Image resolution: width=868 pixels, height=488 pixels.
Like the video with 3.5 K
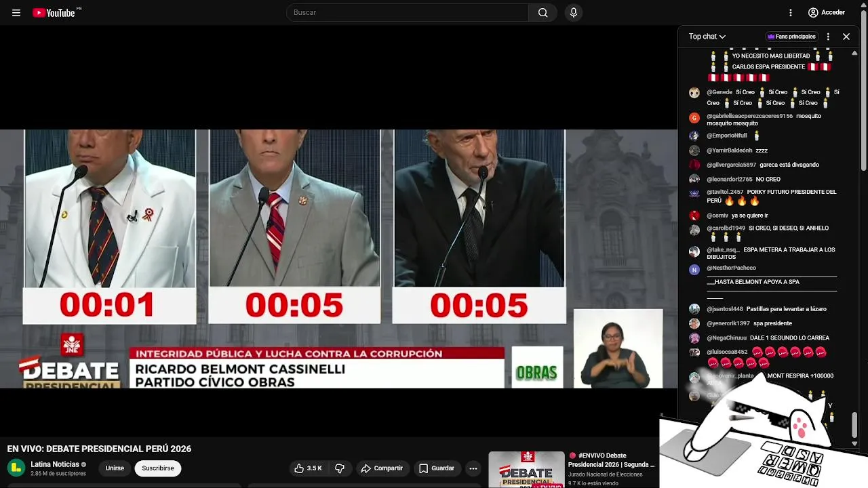pyautogui.click(x=308, y=468)
